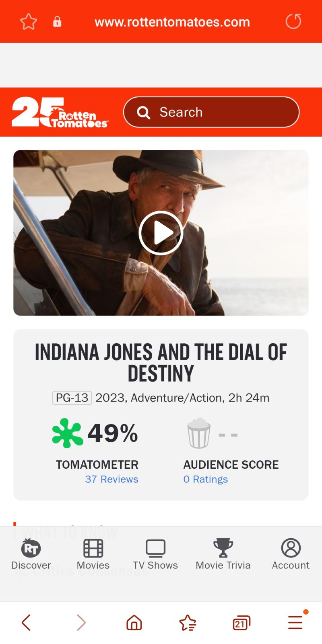The width and height of the screenshot is (322, 644).
Task: Tap the padlock site security icon
Action: pyautogui.click(x=57, y=22)
